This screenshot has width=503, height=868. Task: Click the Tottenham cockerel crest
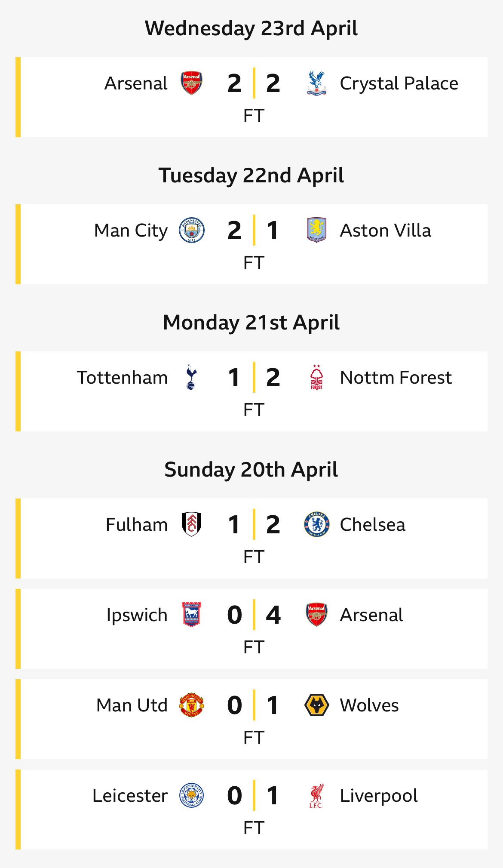coord(191,377)
